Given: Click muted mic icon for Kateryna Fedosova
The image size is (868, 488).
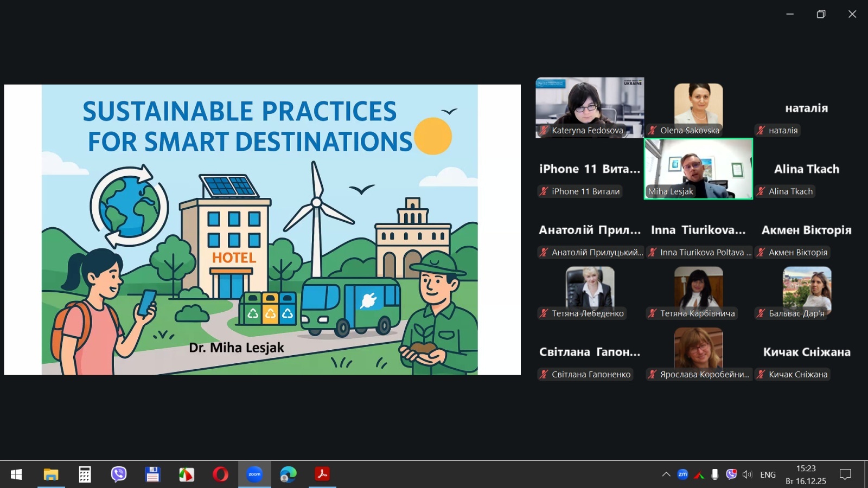Looking at the screenshot, I should pos(544,130).
